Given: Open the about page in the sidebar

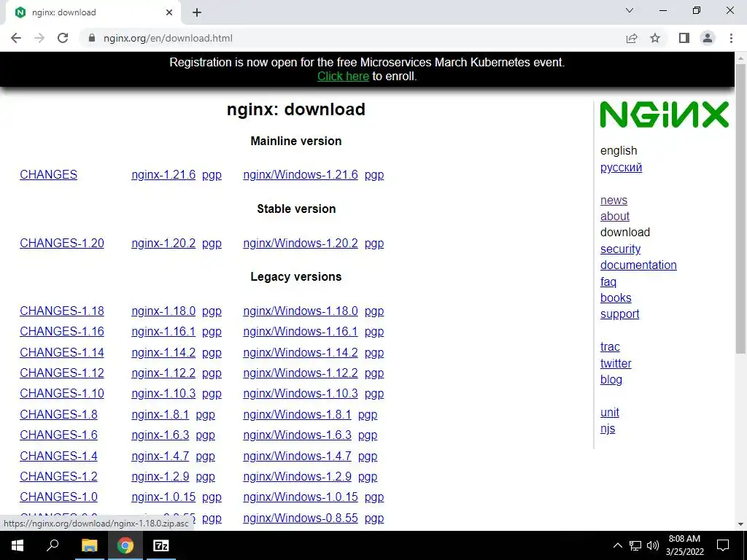Looking at the screenshot, I should [614, 216].
